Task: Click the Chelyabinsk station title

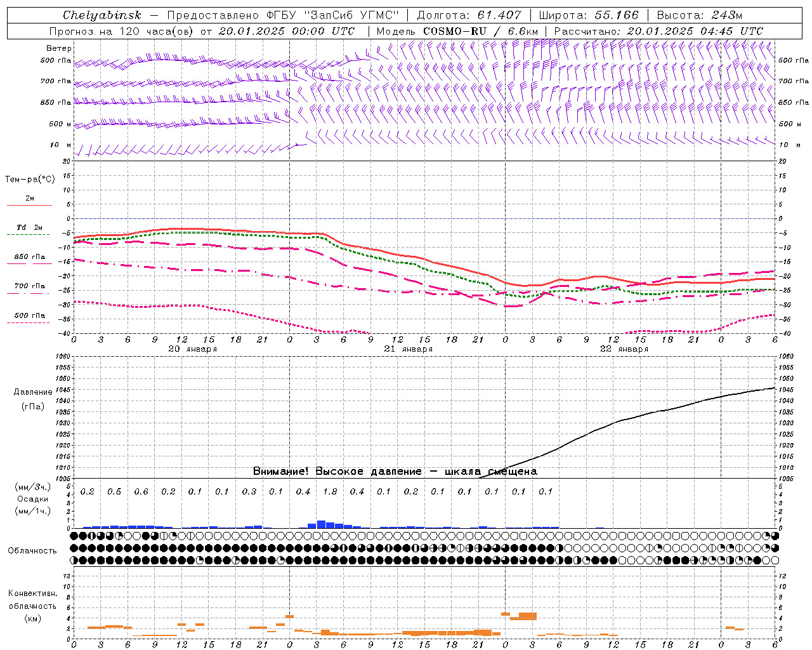Action: pos(101,15)
